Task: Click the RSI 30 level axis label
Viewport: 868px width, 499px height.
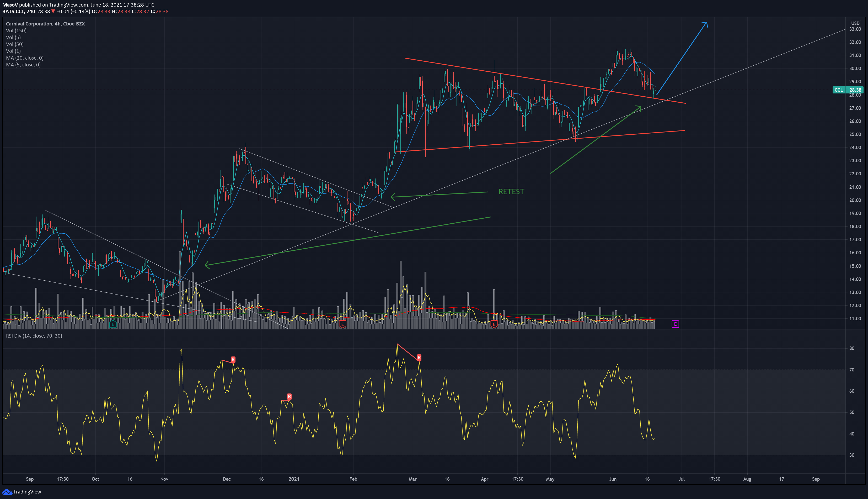Action: pos(851,455)
